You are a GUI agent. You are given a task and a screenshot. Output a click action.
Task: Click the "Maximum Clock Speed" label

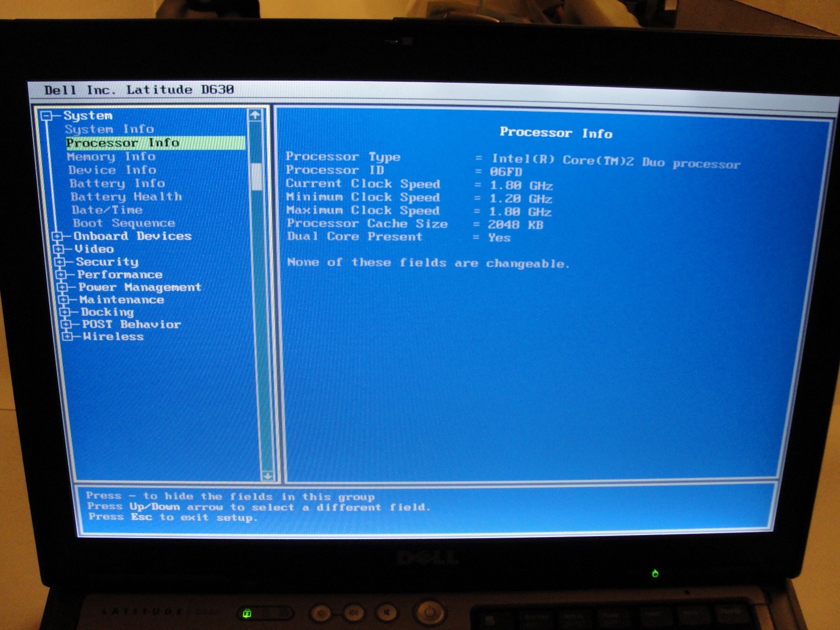click(363, 210)
